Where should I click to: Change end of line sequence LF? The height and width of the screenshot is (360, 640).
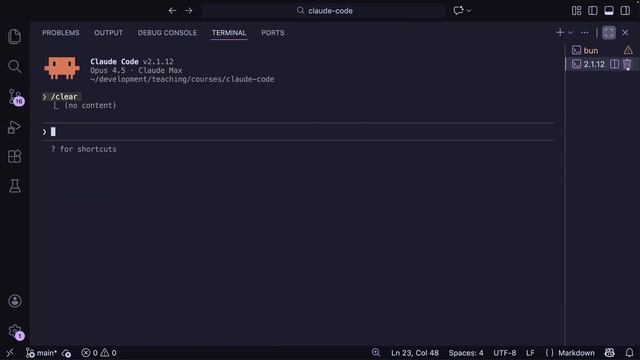pos(530,353)
